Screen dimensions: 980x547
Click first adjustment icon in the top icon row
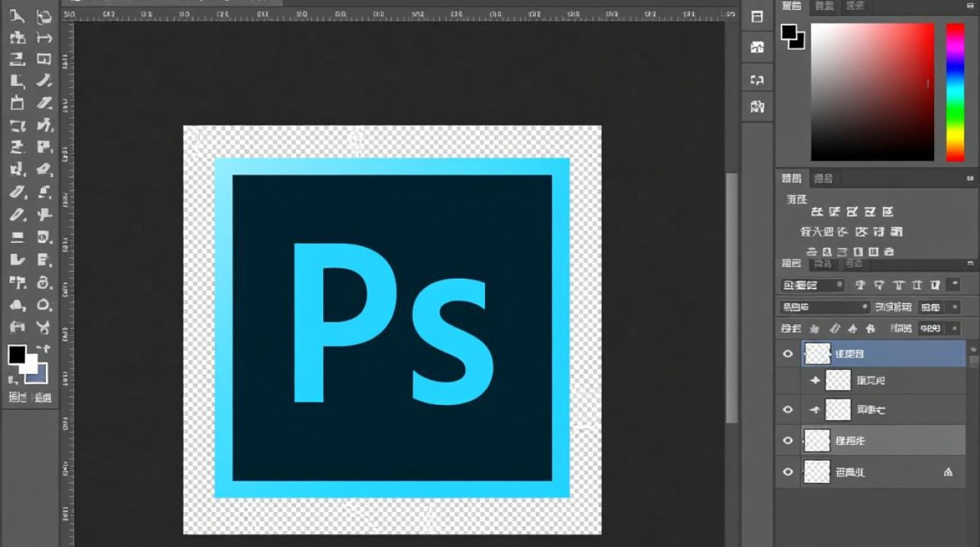(x=817, y=212)
